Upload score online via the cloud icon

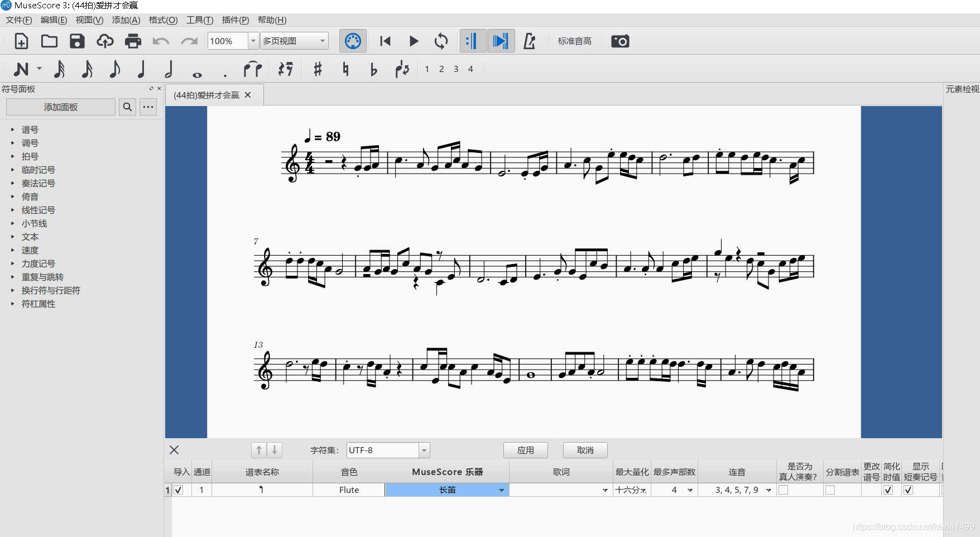(x=105, y=41)
